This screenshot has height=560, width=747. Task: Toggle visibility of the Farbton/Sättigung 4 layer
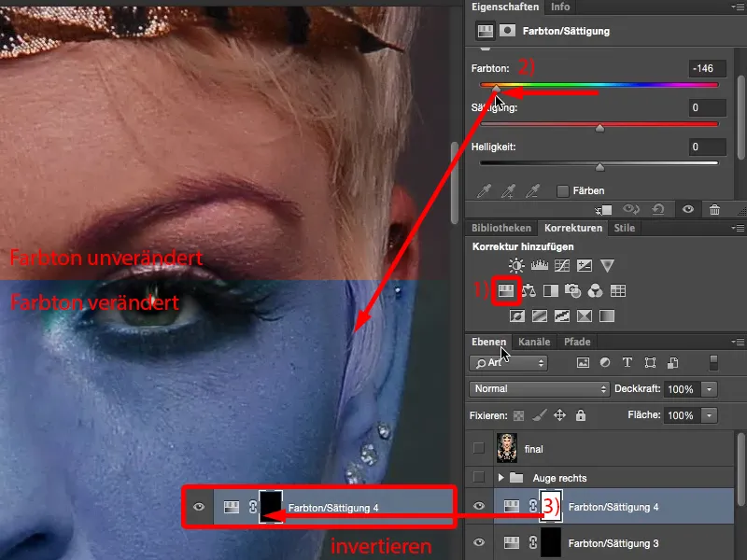(479, 506)
